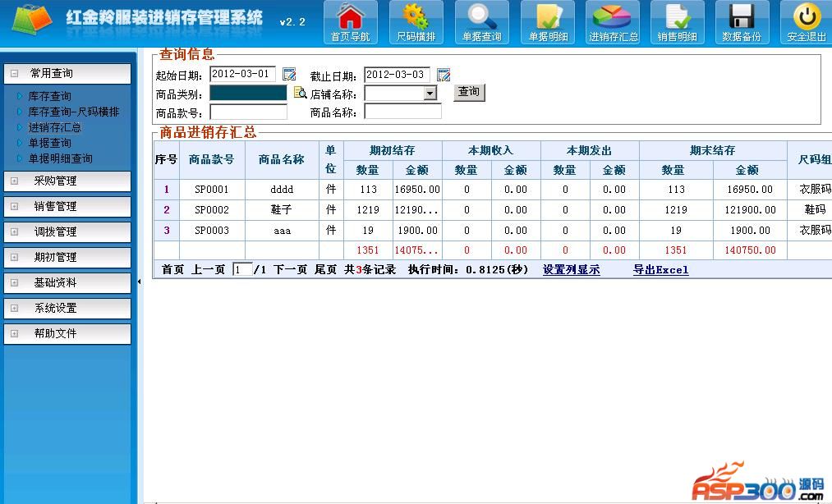Open the 截止日期 calendar picker icon

444,75
